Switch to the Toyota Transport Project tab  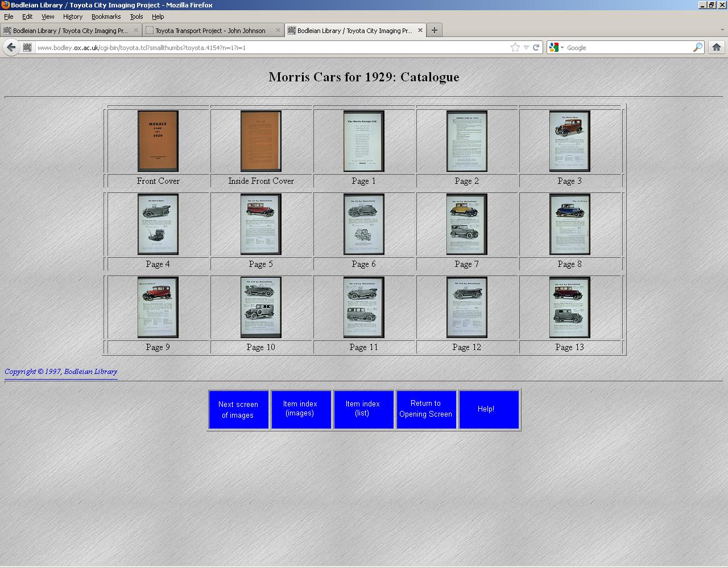tap(210, 30)
